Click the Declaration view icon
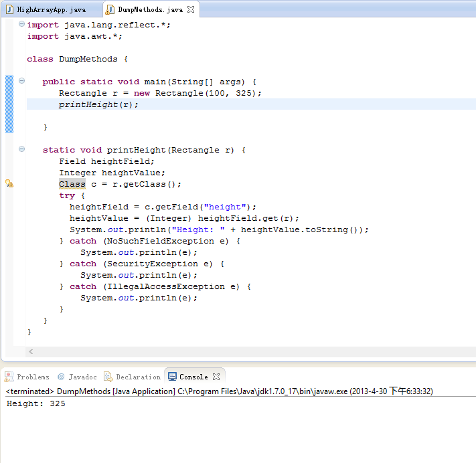The image size is (476, 463). click(108, 377)
